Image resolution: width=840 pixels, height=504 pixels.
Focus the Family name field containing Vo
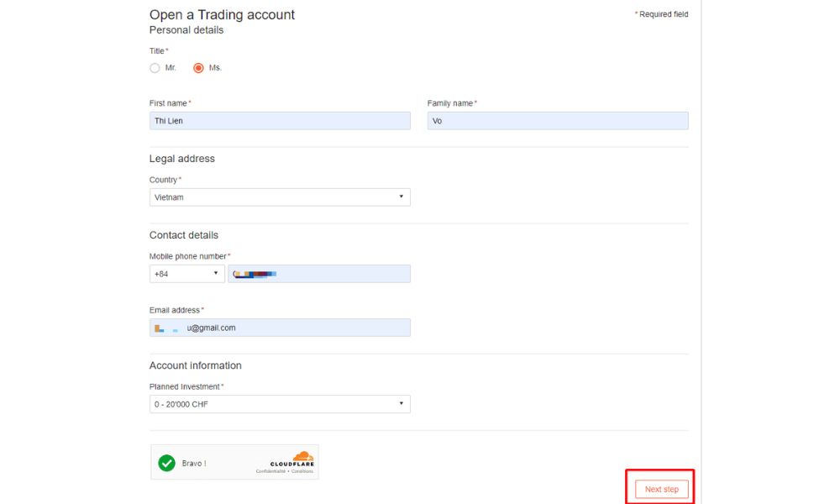click(x=558, y=121)
